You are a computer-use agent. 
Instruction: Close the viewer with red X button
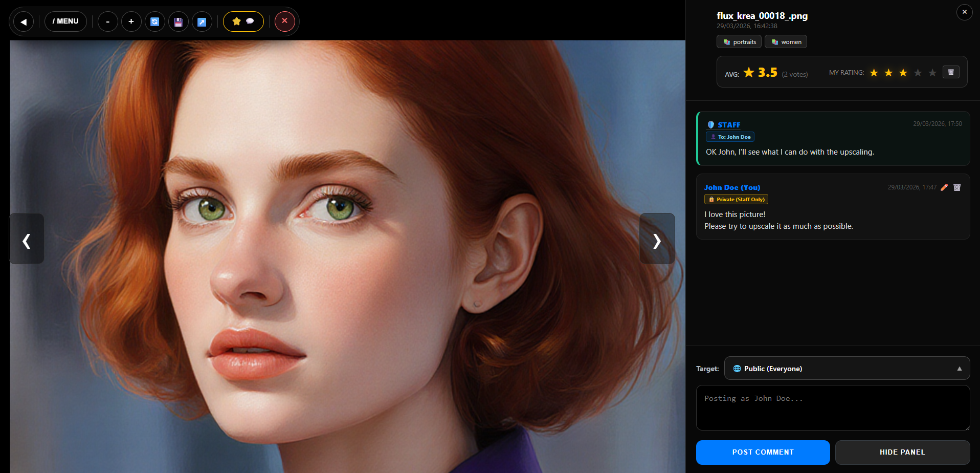click(284, 21)
